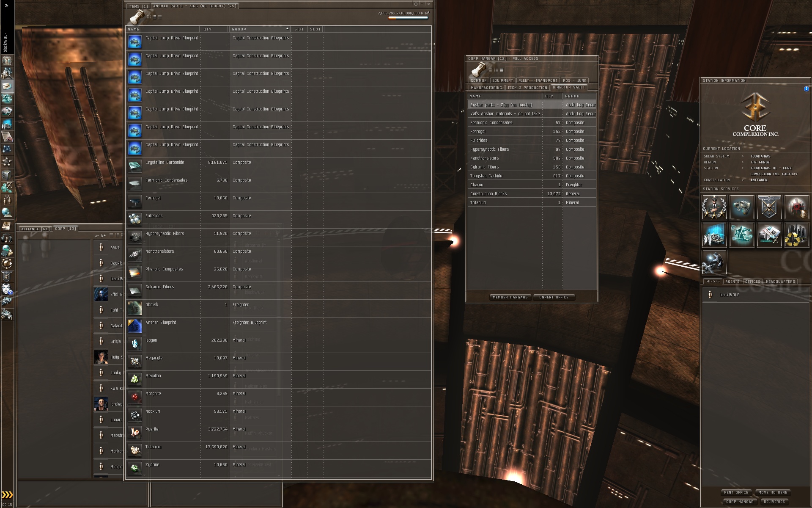
Task: Expand the yellow double-chevron at bottom left
Action: tap(7, 495)
